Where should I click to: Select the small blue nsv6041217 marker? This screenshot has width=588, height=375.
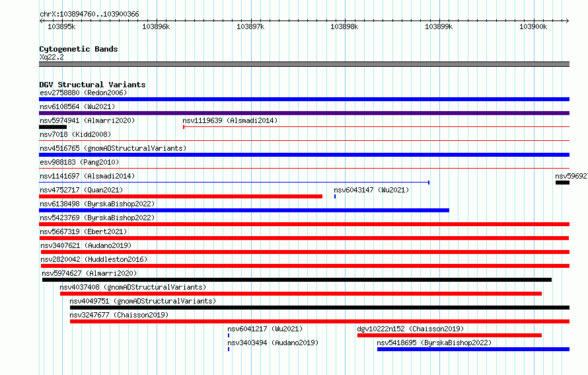[229, 335]
